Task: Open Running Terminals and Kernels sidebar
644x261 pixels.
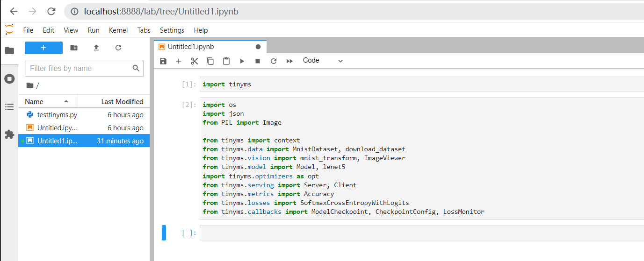Action: 9,79
